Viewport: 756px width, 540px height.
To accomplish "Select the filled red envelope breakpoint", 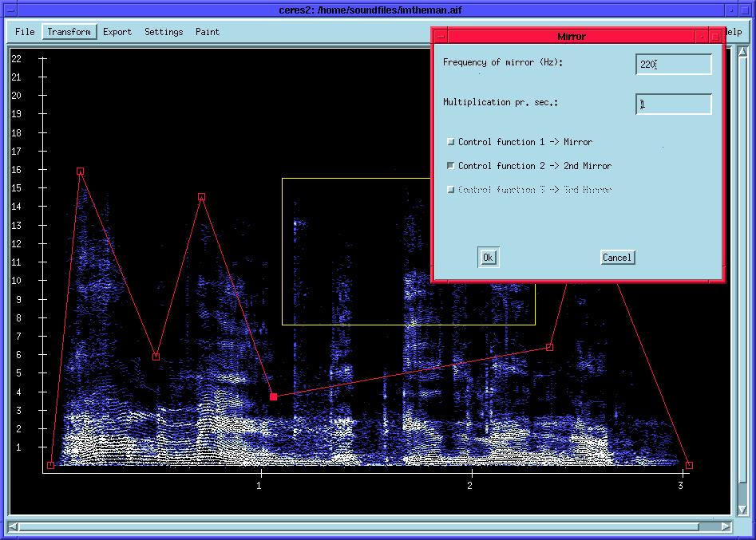I will pyautogui.click(x=273, y=396).
